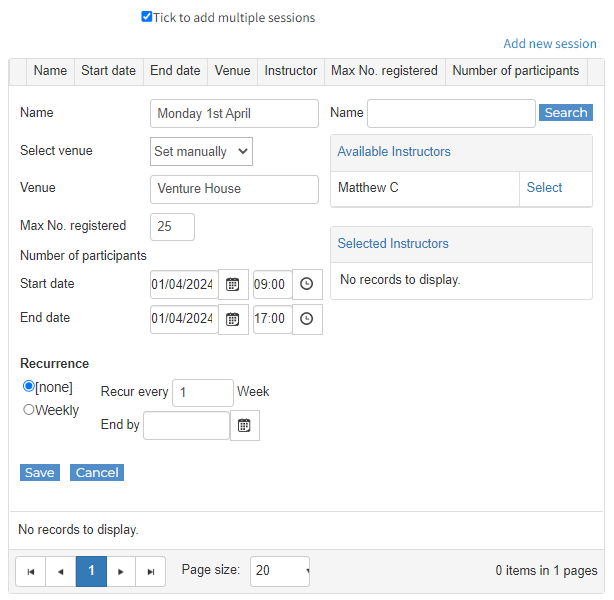
Task: Choose the Weekly recurrence option
Action: coord(29,409)
